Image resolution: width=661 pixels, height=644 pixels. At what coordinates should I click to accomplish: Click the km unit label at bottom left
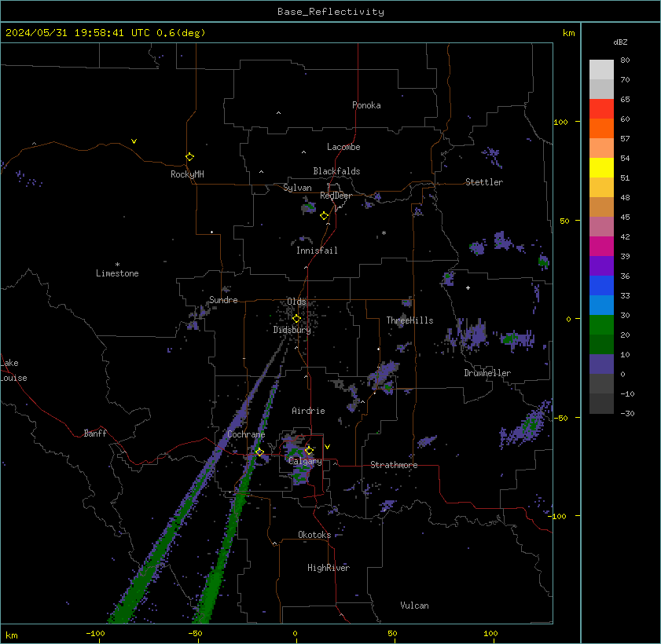coord(11,635)
